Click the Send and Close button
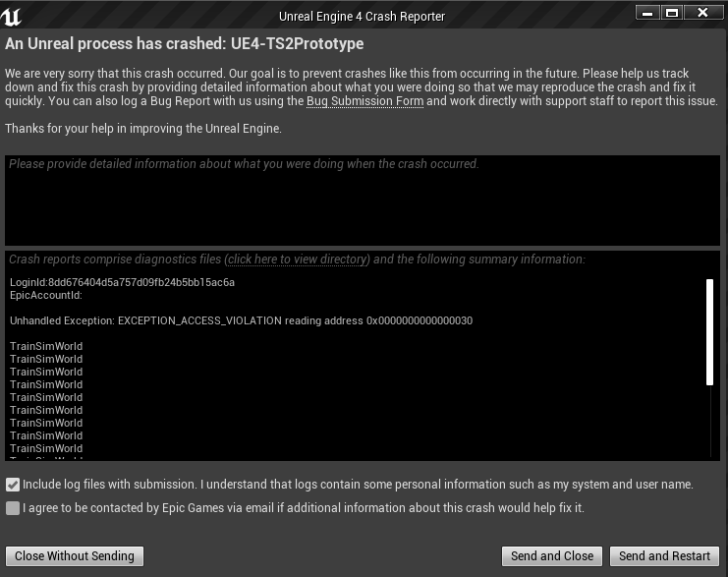Screen dimensions: 728x577 coord(552,556)
